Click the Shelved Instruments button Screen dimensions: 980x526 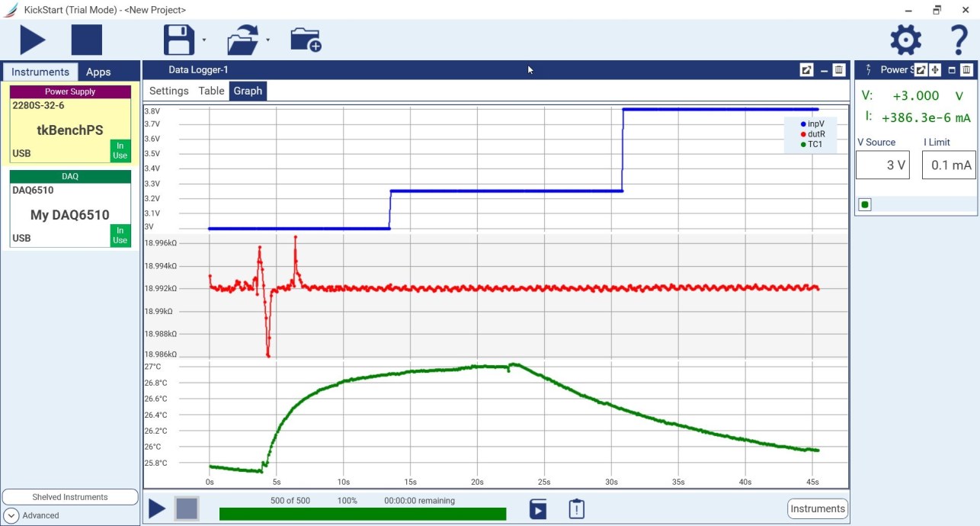click(70, 497)
